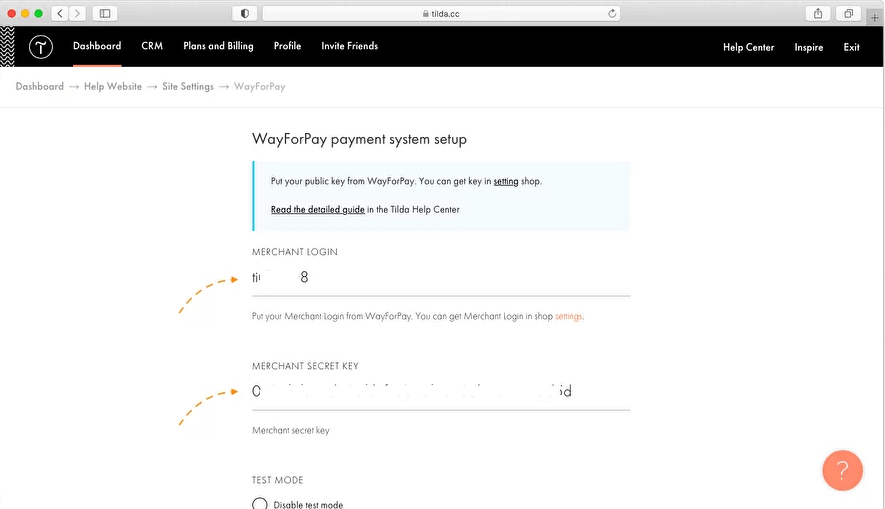Click Exit to log out
Viewport: 885px width, 509px height.
(851, 47)
